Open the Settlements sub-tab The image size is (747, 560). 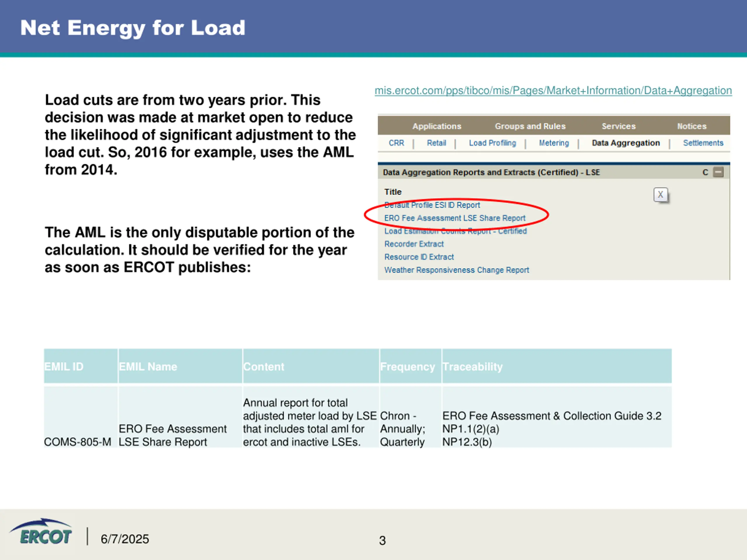coord(703,143)
